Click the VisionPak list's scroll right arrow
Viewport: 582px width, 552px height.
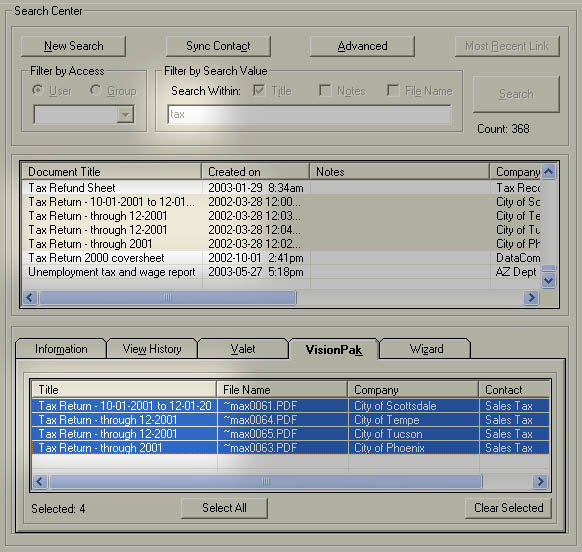coord(540,481)
